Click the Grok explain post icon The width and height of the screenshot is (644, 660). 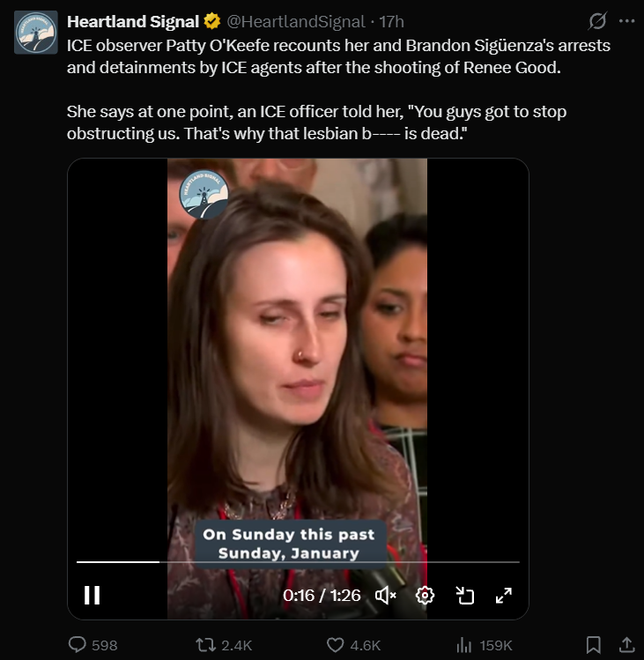pos(597,21)
